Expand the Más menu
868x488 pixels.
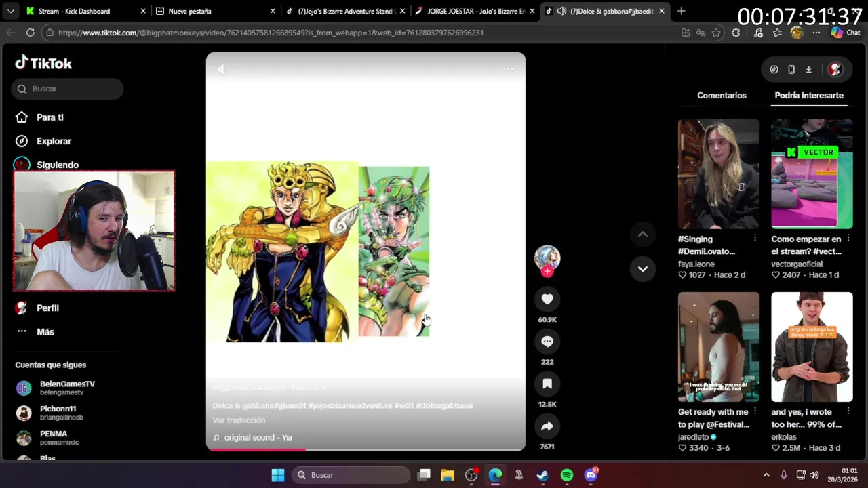point(35,331)
